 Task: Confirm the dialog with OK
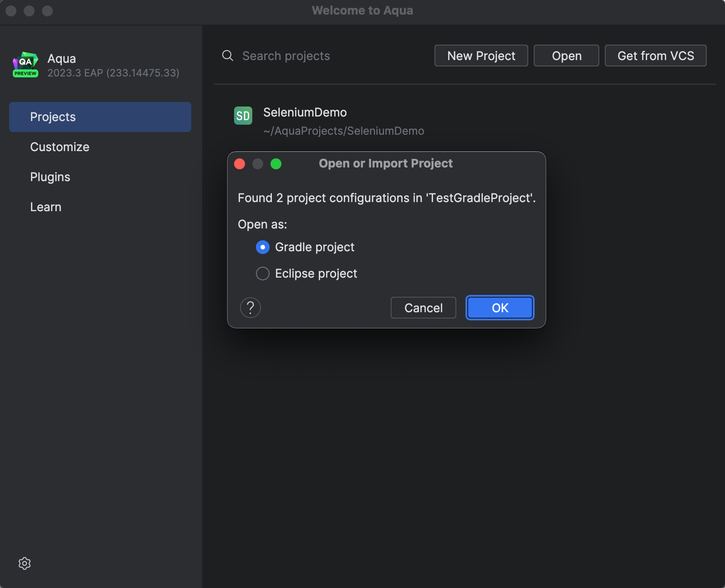click(x=500, y=308)
